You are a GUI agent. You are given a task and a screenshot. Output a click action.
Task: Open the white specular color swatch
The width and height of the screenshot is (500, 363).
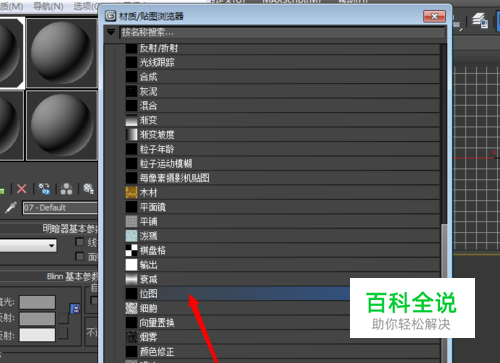pos(37,335)
